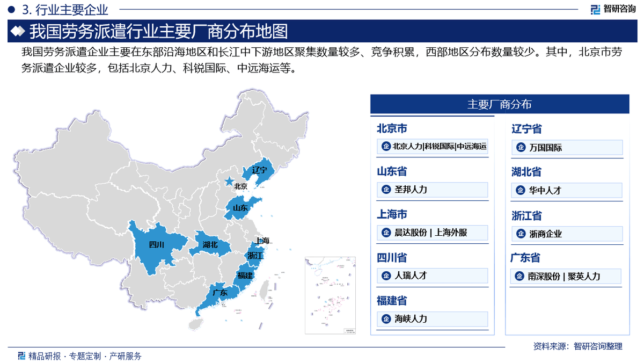Click the 北京市 heading

391,129
